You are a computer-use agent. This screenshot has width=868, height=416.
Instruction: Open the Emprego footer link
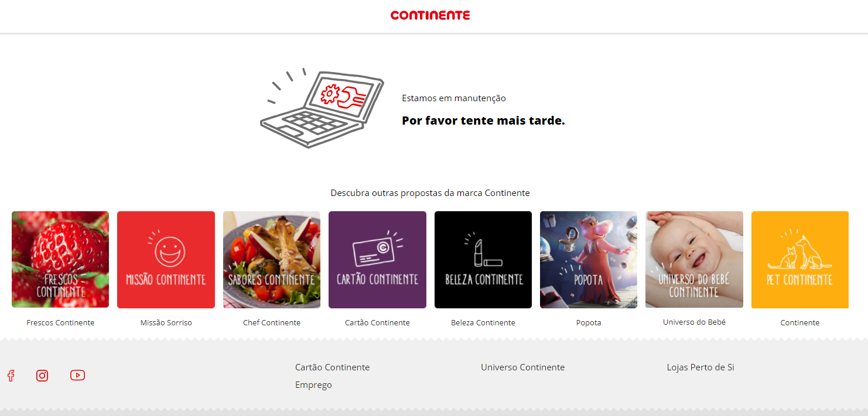click(x=313, y=385)
